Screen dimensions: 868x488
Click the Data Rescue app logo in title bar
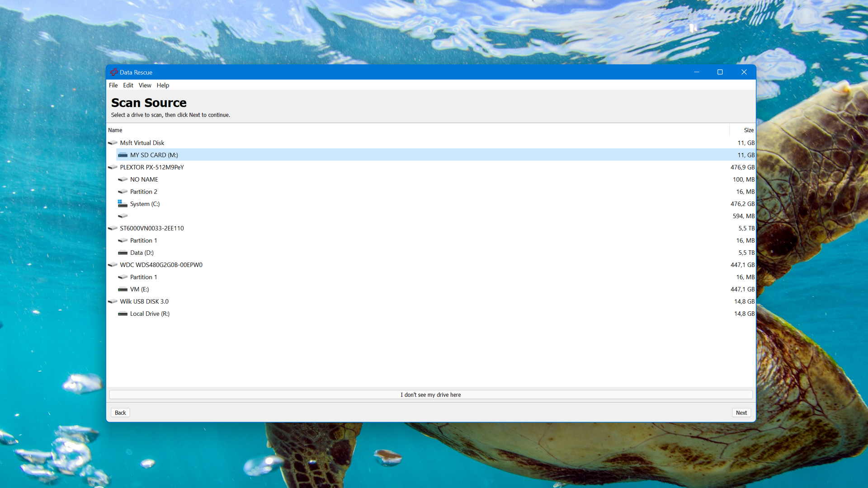[114, 72]
